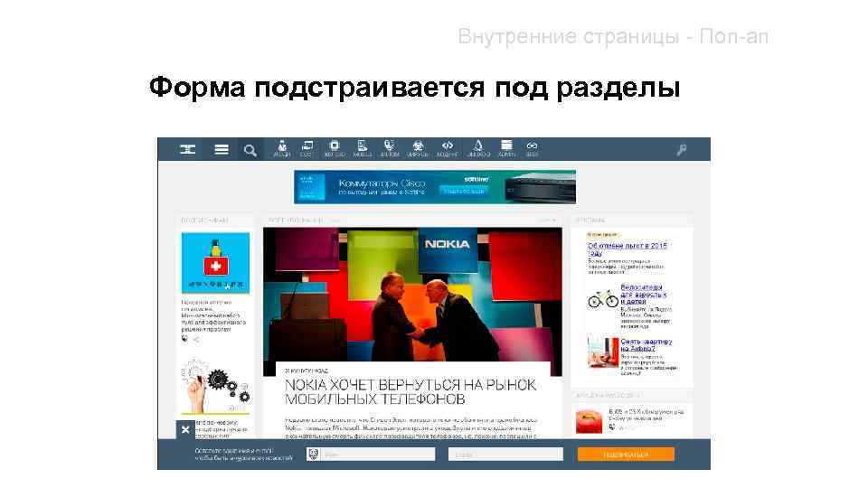Click the share icon under first aid article

coord(196,339)
